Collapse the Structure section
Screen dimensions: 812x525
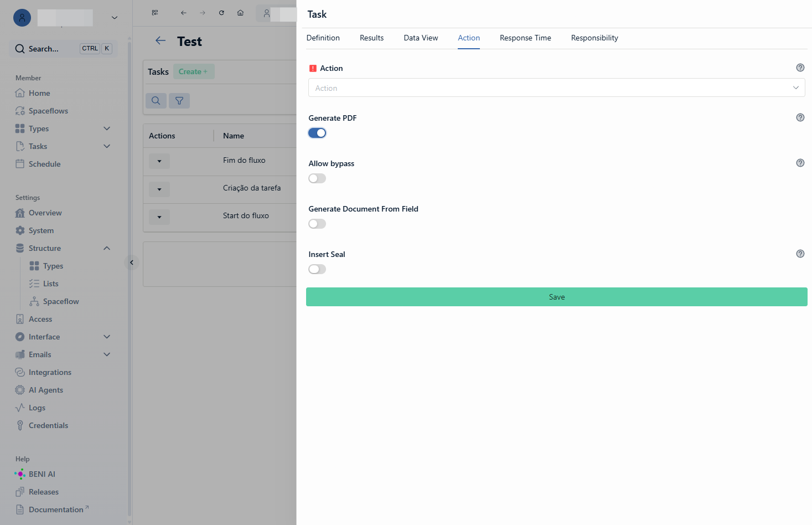(x=107, y=248)
